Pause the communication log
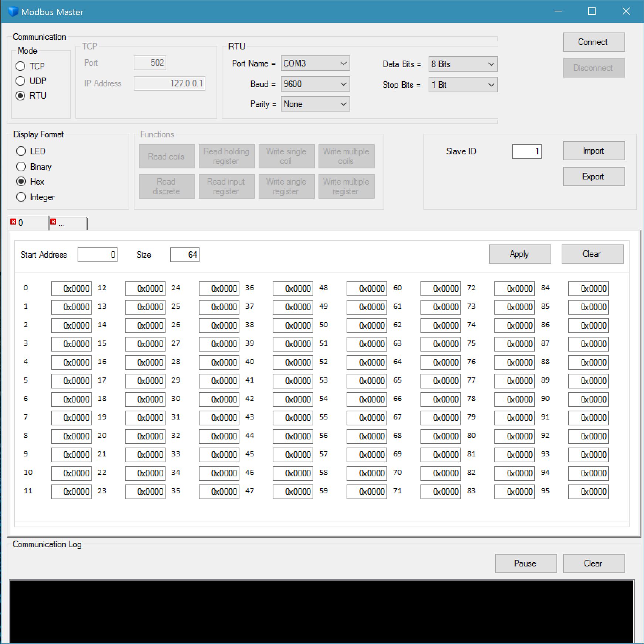Screen dimensions: 644x644 pyautogui.click(x=525, y=563)
